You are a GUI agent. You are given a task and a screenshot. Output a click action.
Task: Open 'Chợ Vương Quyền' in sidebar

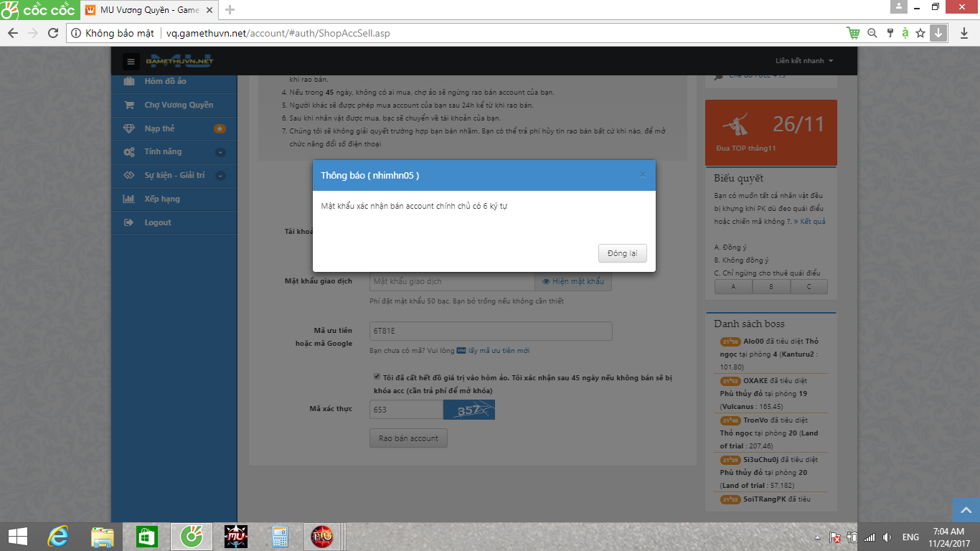point(178,105)
